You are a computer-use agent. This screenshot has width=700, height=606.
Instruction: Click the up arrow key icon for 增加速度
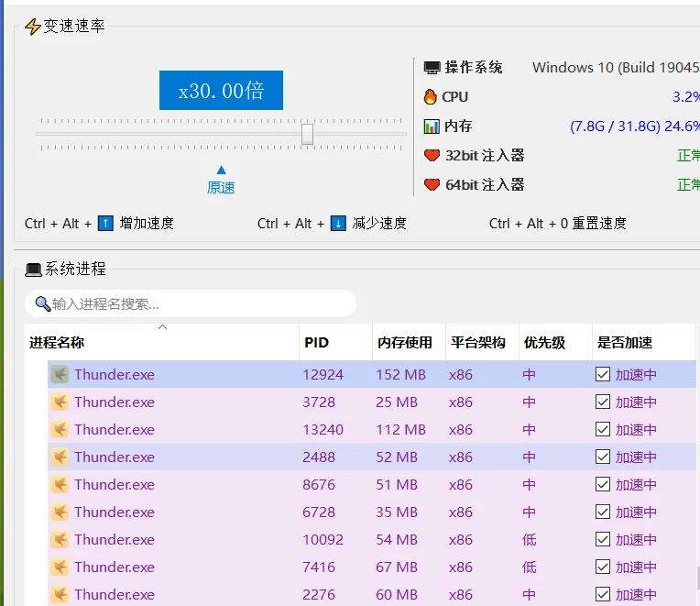pyautogui.click(x=105, y=223)
